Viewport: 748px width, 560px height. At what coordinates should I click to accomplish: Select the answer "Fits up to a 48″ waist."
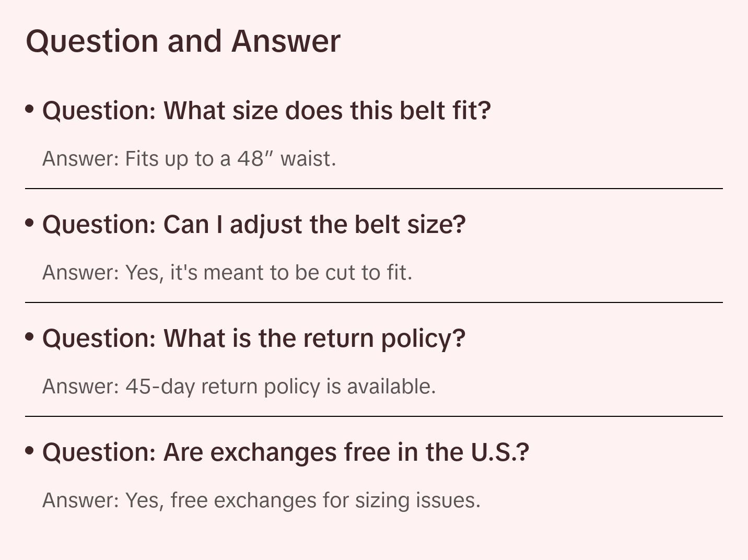point(189,159)
